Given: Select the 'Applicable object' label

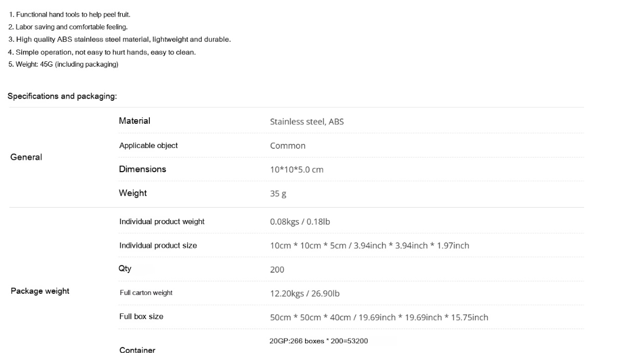Looking at the screenshot, I should point(149,146).
